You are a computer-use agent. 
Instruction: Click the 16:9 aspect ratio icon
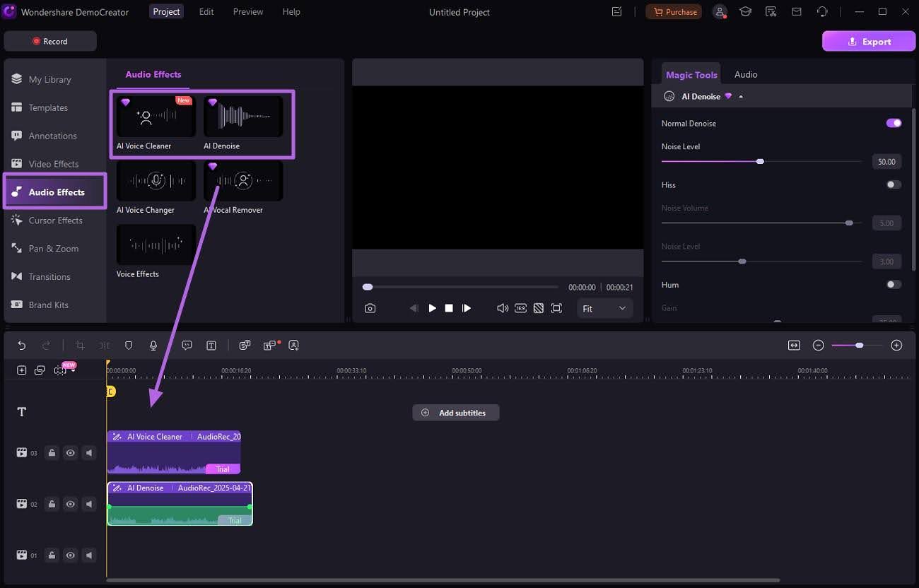(520, 308)
